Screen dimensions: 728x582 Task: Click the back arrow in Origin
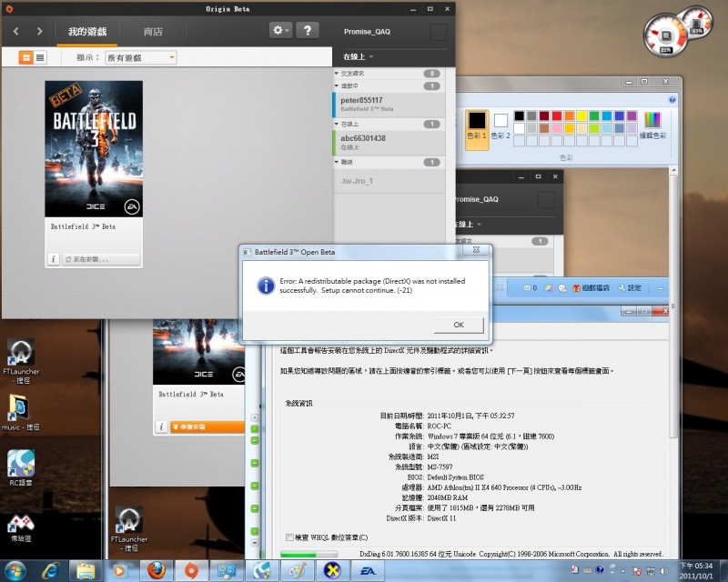pos(15,31)
